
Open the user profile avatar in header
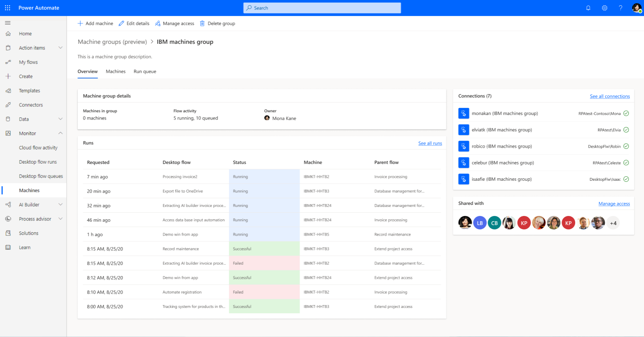pos(637,8)
